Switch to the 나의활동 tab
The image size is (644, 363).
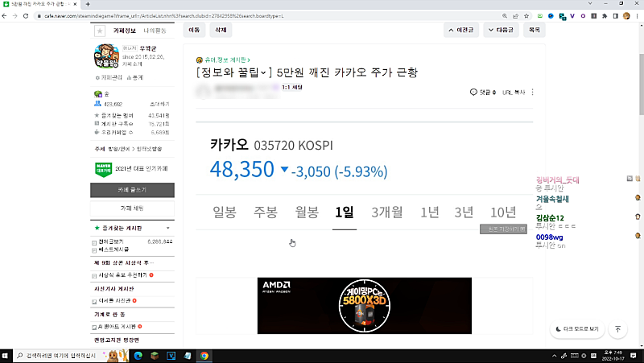pyautogui.click(x=155, y=31)
